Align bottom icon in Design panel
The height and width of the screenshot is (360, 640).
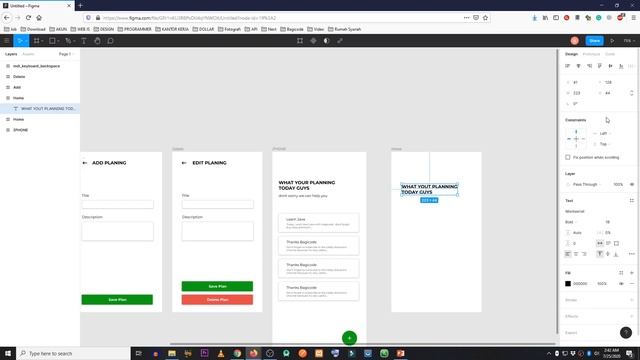621,66
